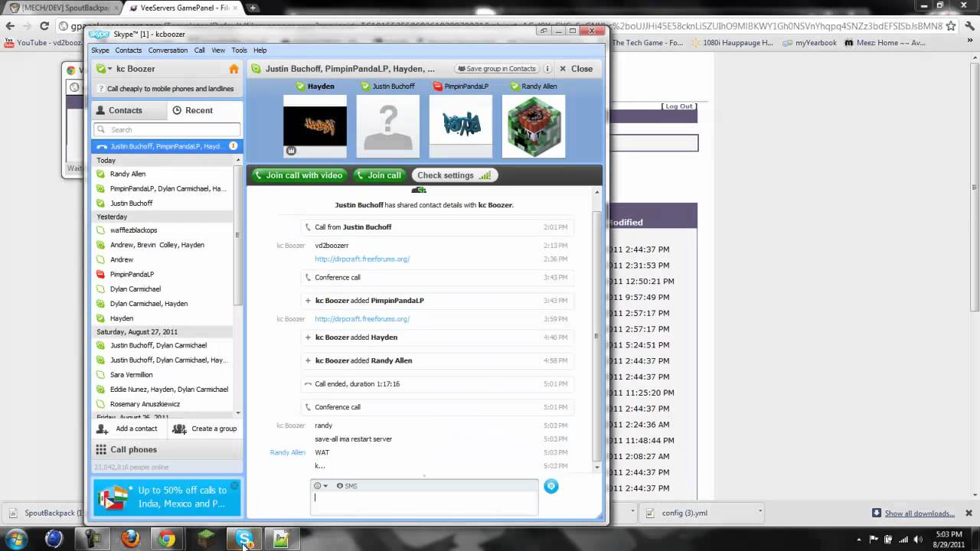Select Randy Allen's creeper avatar

click(x=534, y=126)
